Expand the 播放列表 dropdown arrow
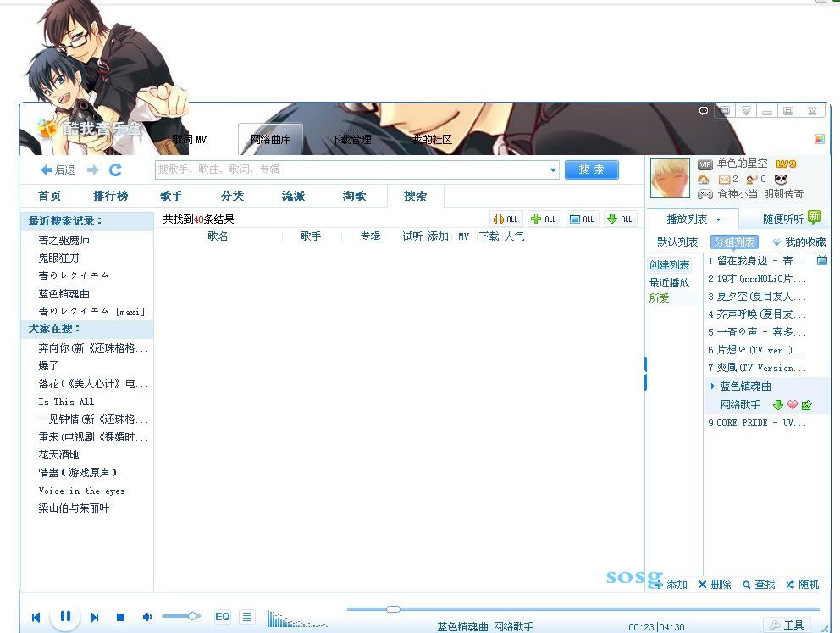The image size is (840, 633). point(718,219)
